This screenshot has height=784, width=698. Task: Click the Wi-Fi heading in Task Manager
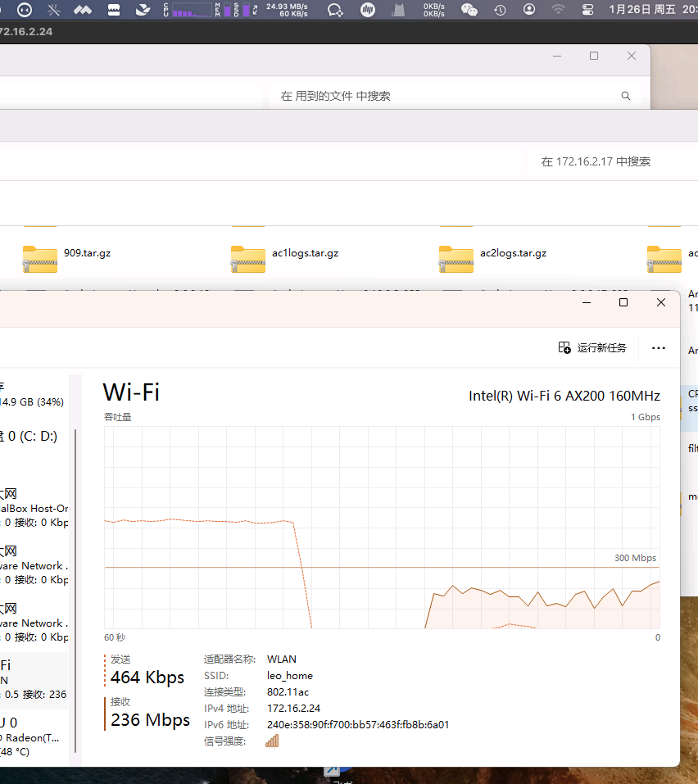pyautogui.click(x=131, y=392)
